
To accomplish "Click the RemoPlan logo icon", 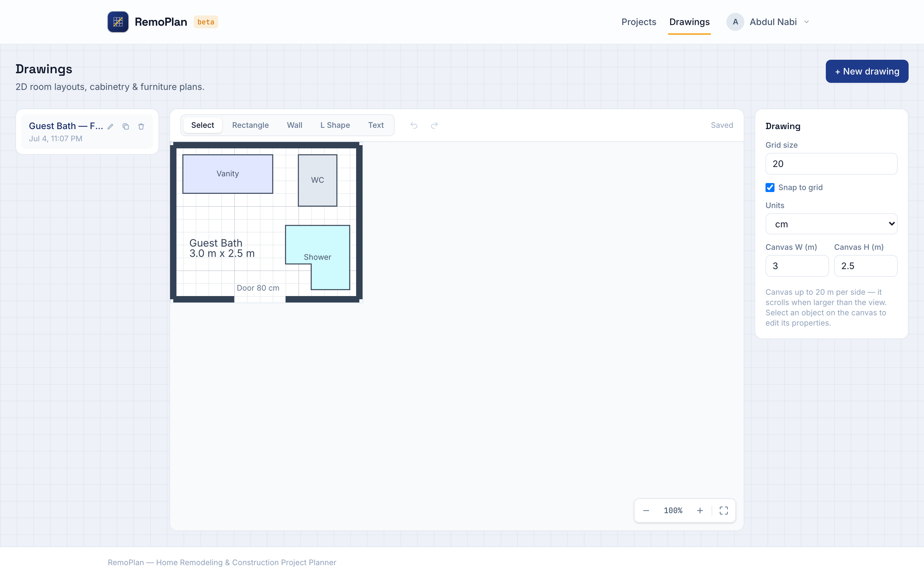I will tap(118, 22).
